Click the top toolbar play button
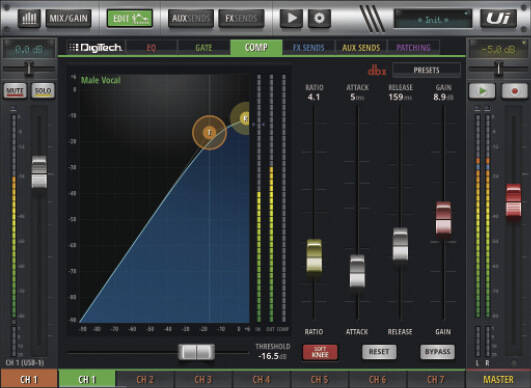Viewport: 531px width, 388px height. pyautogui.click(x=291, y=18)
